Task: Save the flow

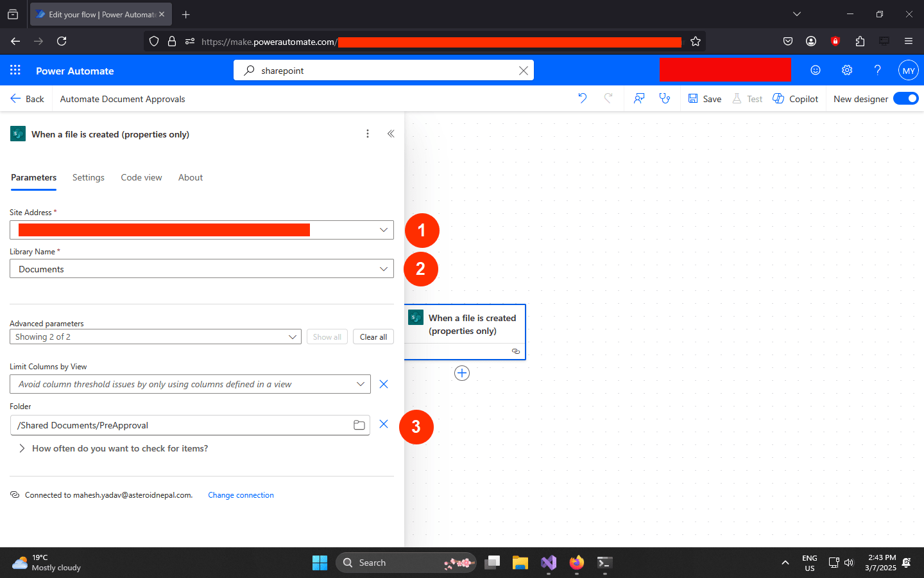Action: pos(705,99)
